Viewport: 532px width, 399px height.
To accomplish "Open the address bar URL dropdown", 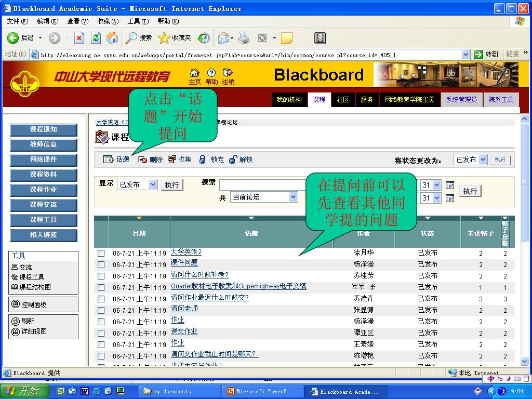I will coord(466,54).
